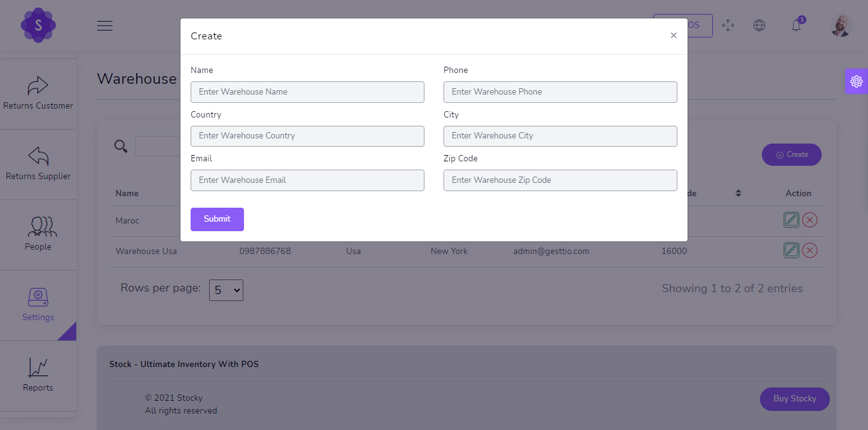868x430 pixels.
Task: Open Reports in the sidebar
Action: tap(38, 375)
